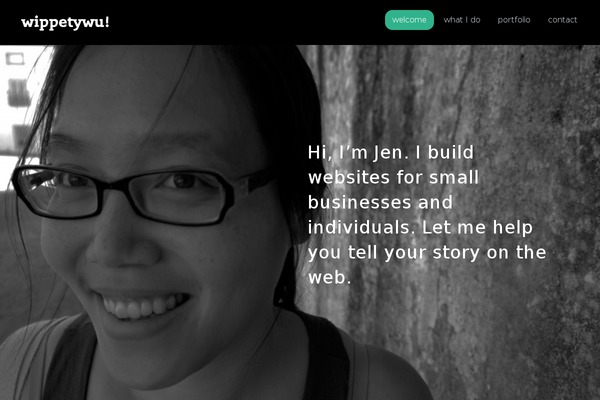This screenshot has height=400, width=600.
Task: Click the exclamation mark in the logo
Action: [107, 22]
